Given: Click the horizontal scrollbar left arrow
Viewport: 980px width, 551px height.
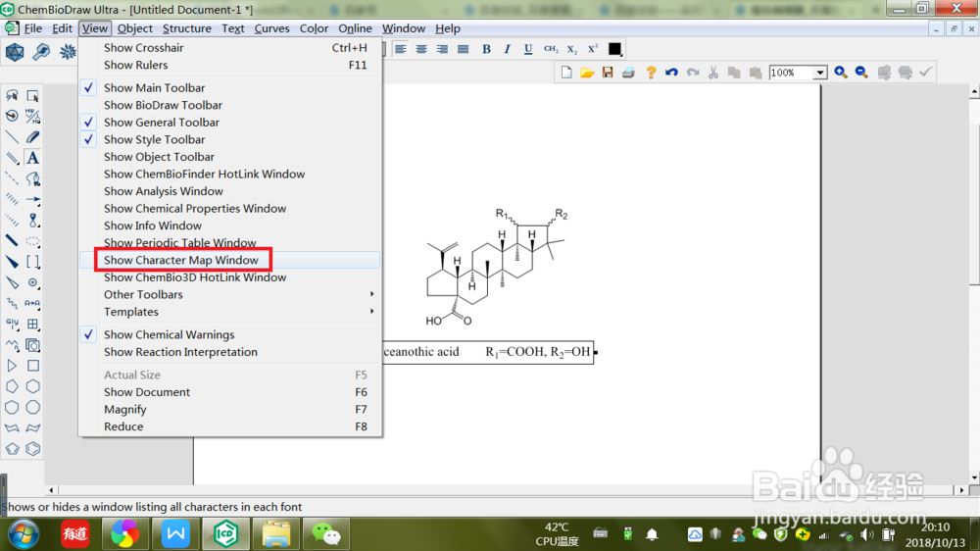Looking at the screenshot, I should click(x=51, y=490).
